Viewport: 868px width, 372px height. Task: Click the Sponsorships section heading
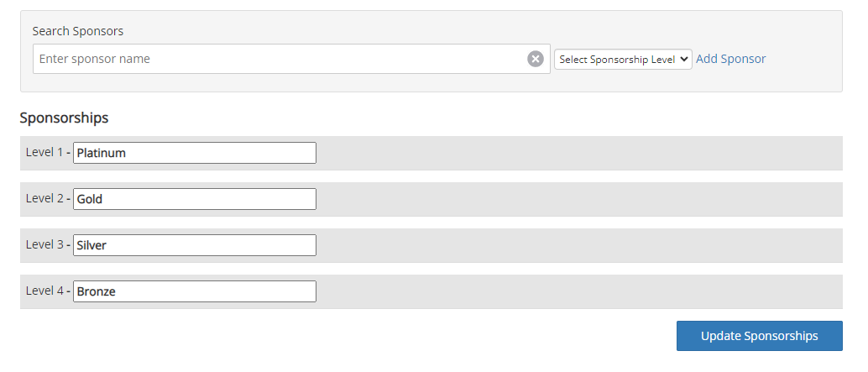tap(64, 118)
